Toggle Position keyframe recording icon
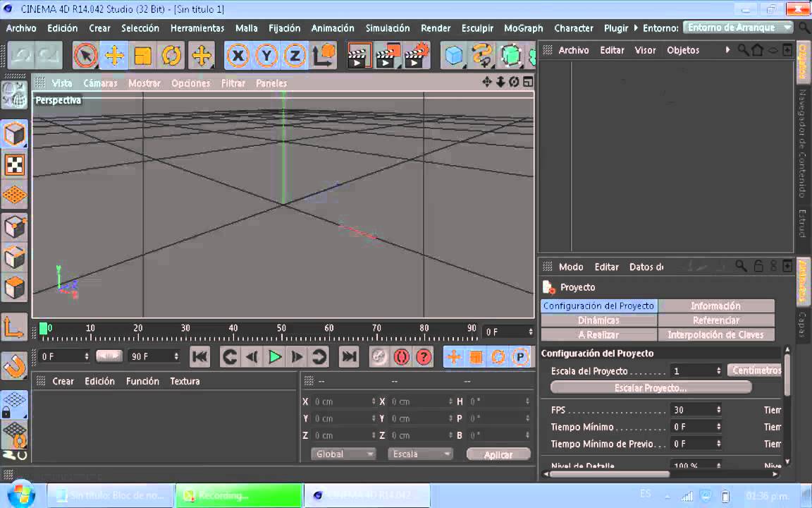812x508 pixels. pos(454,356)
